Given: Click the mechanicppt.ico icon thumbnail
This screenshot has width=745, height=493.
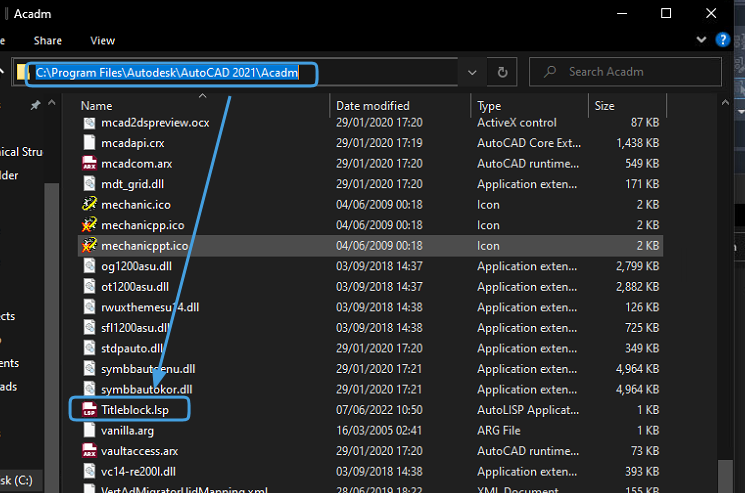Looking at the screenshot, I should point(89,246).
